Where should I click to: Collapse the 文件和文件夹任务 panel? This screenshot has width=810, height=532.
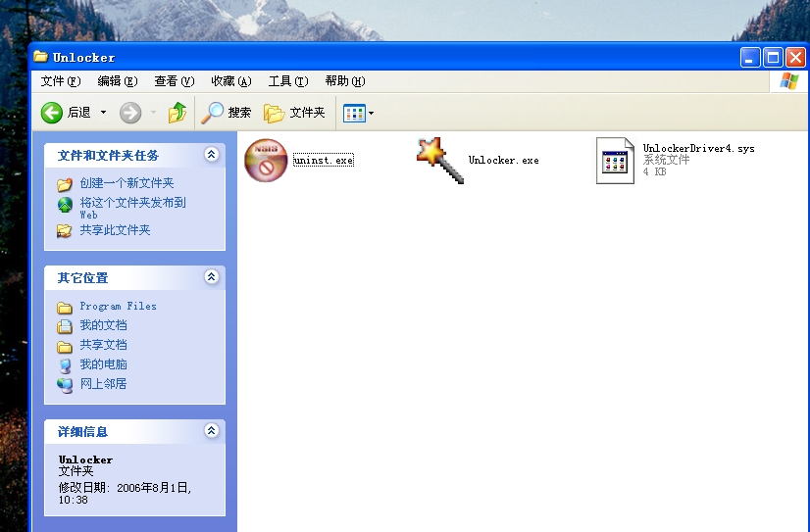[x=211, y=154]
